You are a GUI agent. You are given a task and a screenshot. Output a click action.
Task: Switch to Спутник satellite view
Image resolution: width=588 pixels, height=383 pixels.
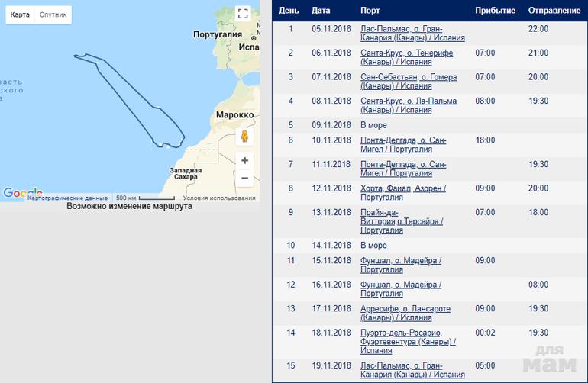tap(53, 14)
